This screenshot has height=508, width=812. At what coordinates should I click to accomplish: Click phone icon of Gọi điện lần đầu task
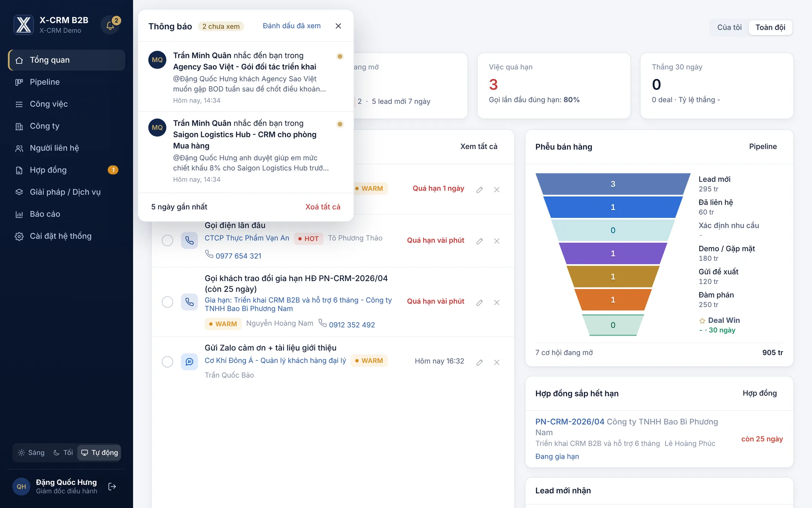pyautogui.click(x=189, y=240)
